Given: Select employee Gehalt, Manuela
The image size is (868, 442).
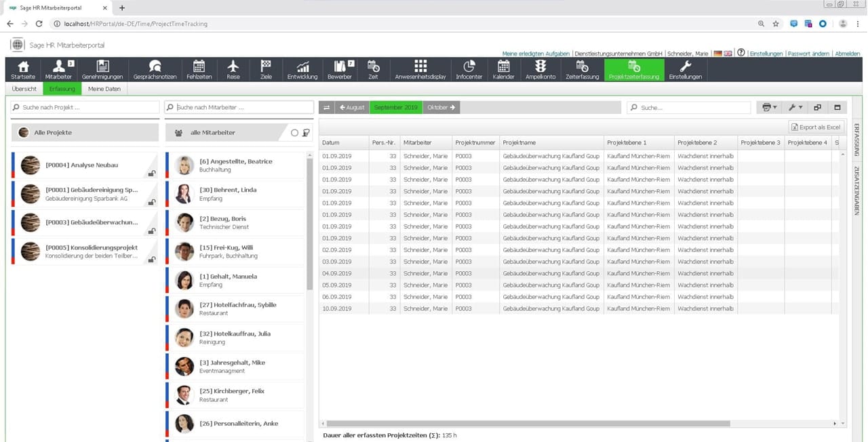Looking at the screenshot, I should pos(235,280).
